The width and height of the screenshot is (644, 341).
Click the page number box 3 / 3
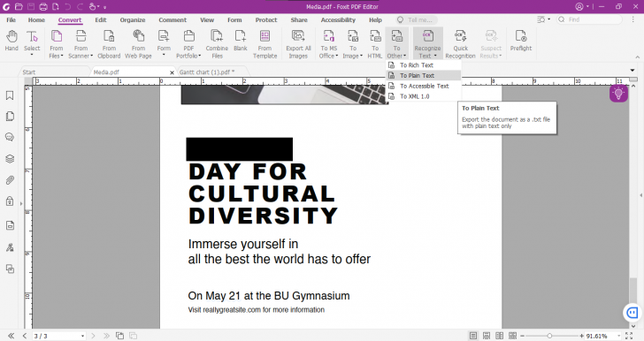pos(58,336)
